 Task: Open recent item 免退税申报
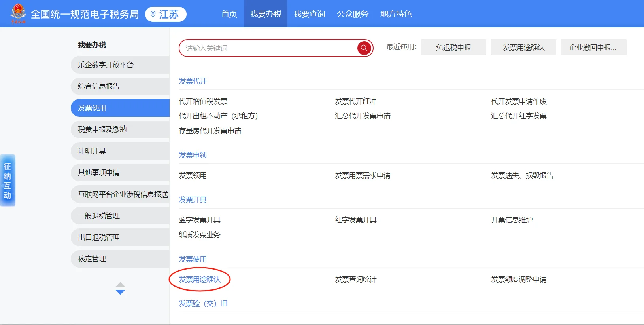tap(453, 47)
